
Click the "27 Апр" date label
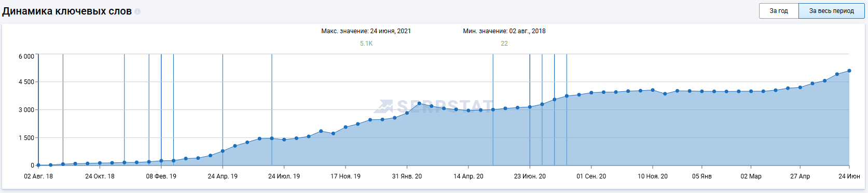point(800,176)
